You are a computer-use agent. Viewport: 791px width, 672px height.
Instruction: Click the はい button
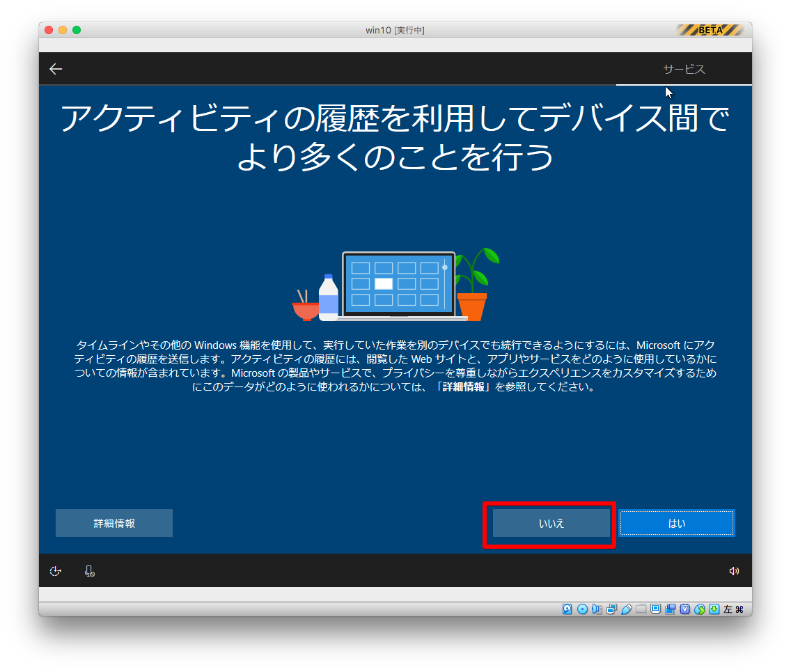(x=677, y=523)
